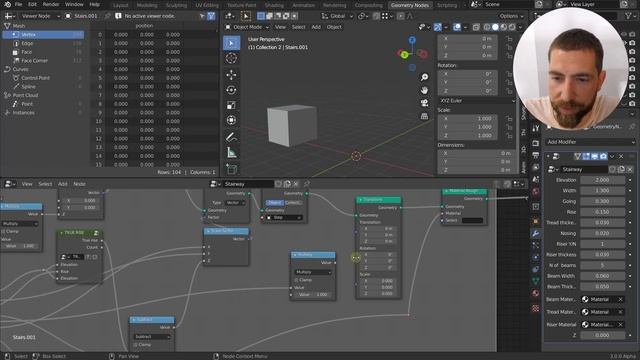Open the Render menu in top bar

coord(51,4)
